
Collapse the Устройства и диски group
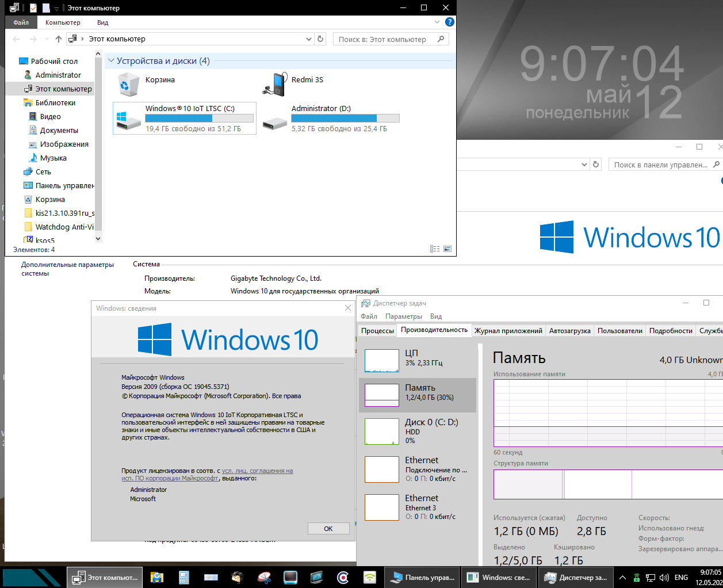click(x=111, y=61)
